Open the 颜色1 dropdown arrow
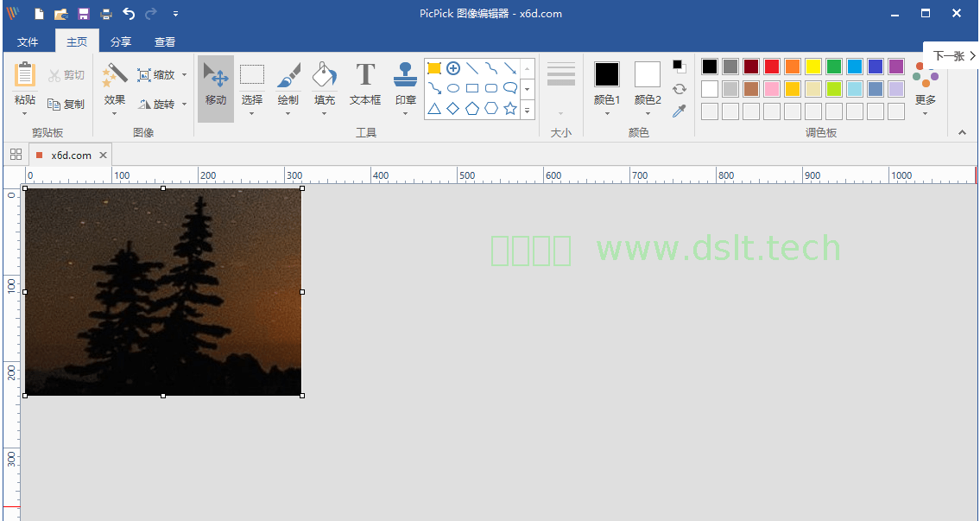The image size is (980, 521). (607, 114)
